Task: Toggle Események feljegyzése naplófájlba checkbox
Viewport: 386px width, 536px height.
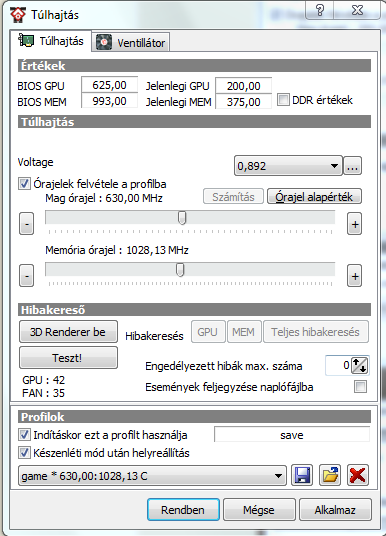Action: tap(360, 387)
